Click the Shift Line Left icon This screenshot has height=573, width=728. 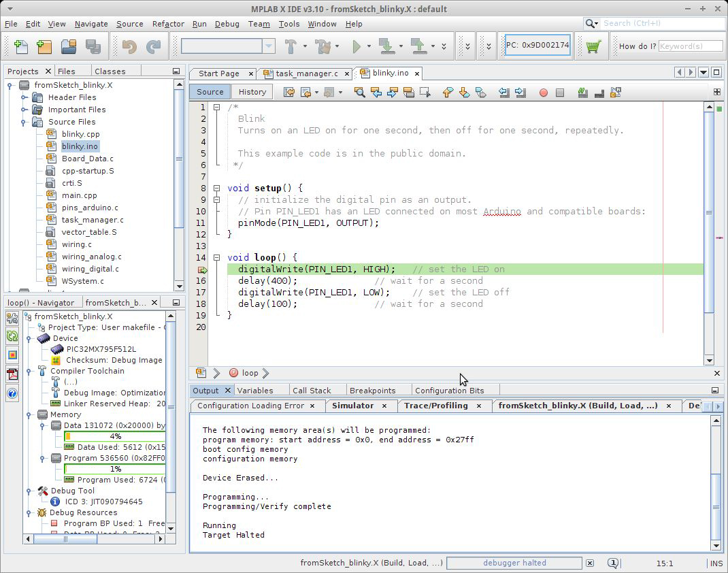(x=506, y=92)
